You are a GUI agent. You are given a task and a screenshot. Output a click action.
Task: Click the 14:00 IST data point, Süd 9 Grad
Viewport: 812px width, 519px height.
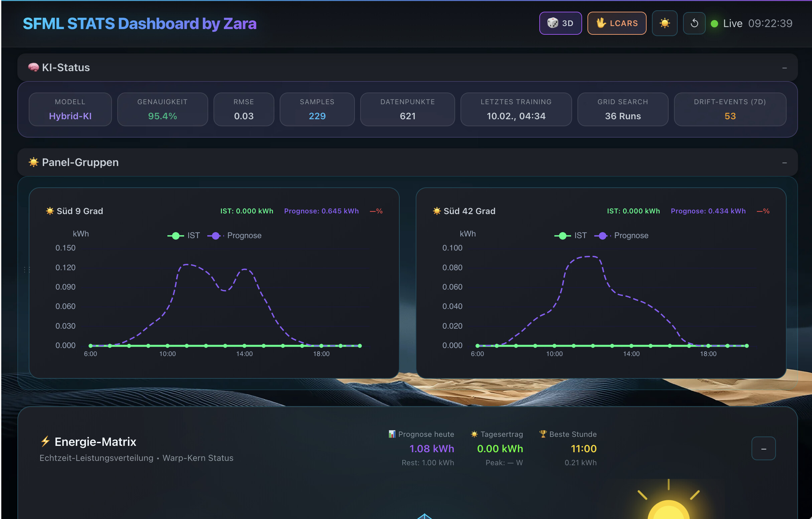(x=244, y=345)
